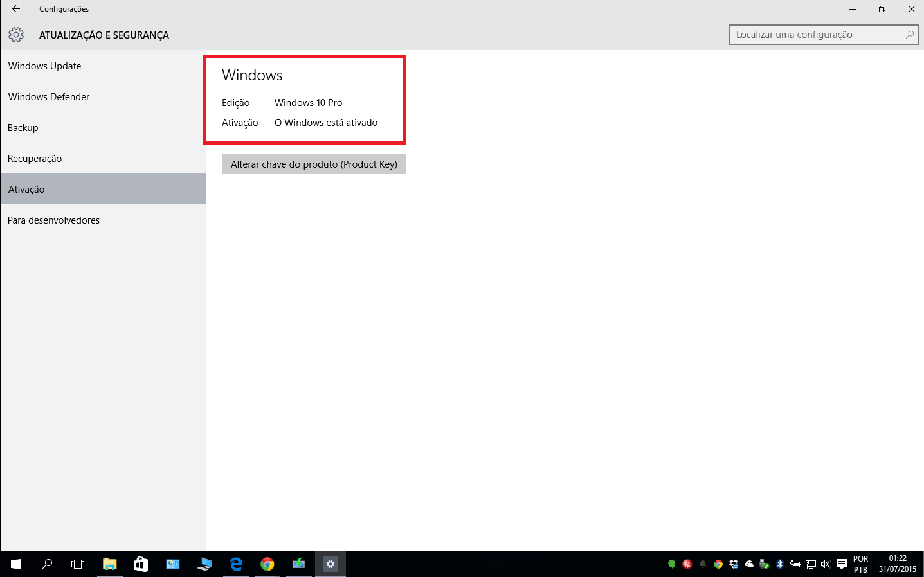The width and height of the screenshot is (924, 577).
Task: Click the Localizar uma configuração search field
Action: pyautogui.click(x=824, y=35)
